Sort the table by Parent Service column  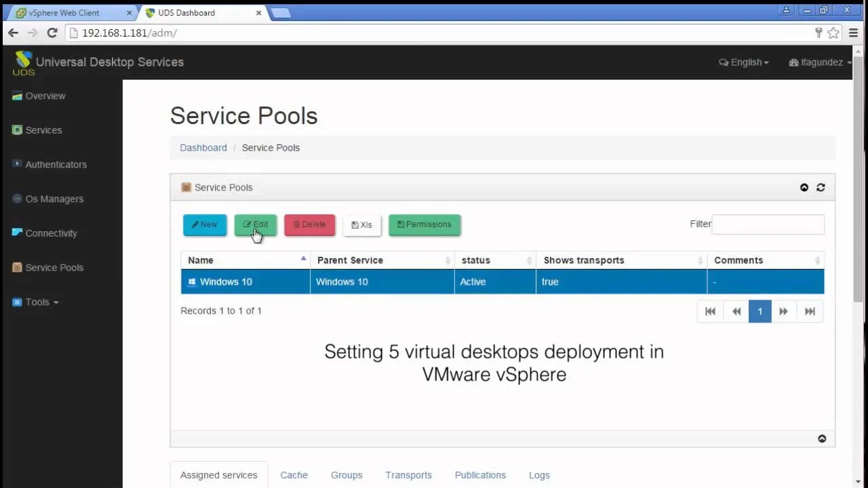pyautogui.click(x=382, y=260)
